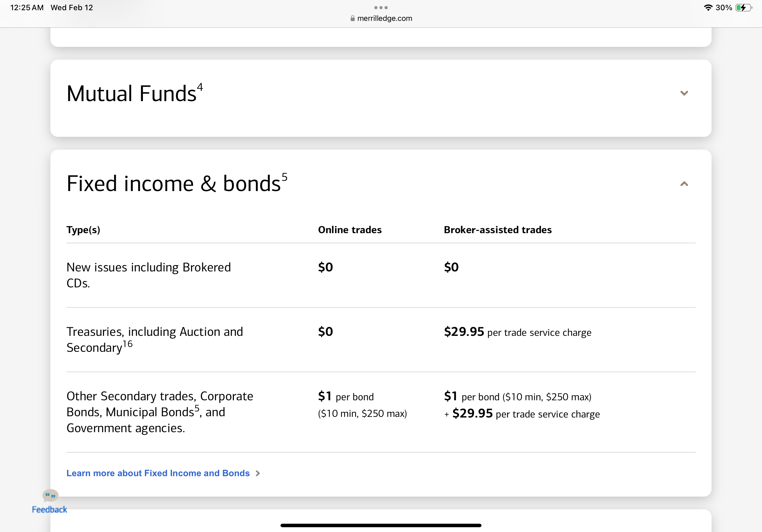Image resolution: width=762 pixels, height=532 pixels.
Task: Tap the Mutual Funds heading title
Action: pyautogui.click(x=131, y=93)
